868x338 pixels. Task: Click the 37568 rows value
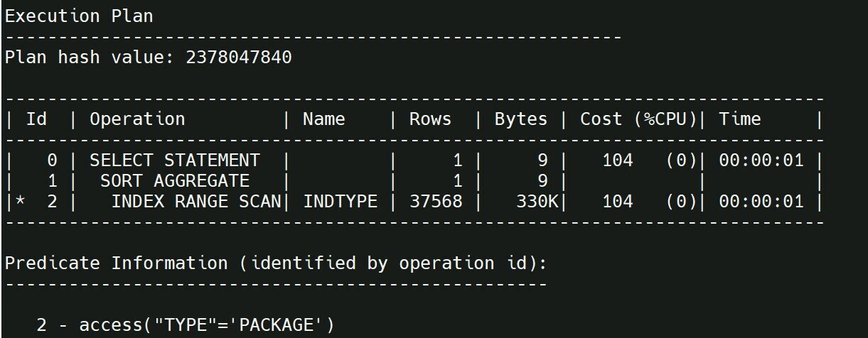(436, 202)
